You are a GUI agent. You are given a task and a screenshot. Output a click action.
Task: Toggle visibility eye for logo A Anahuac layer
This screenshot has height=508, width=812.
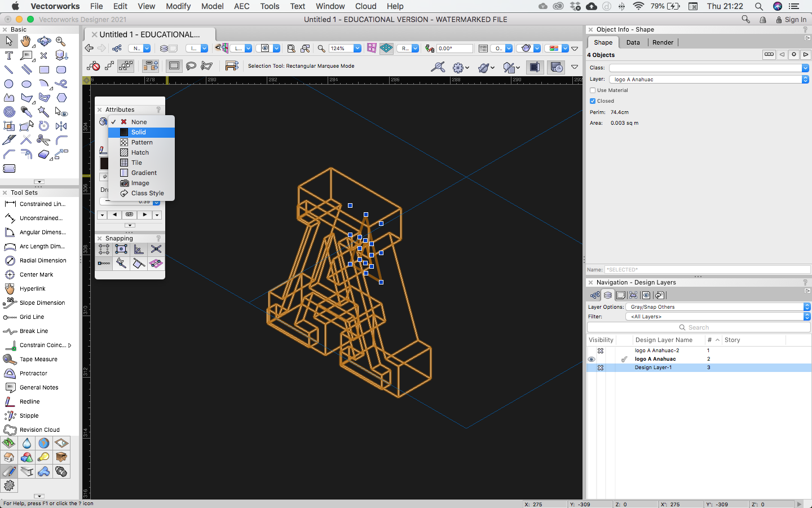(592, 359)
